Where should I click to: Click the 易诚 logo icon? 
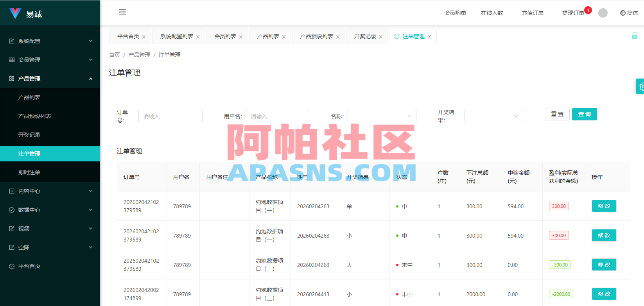pyautogui.click(x=15, y=13)
